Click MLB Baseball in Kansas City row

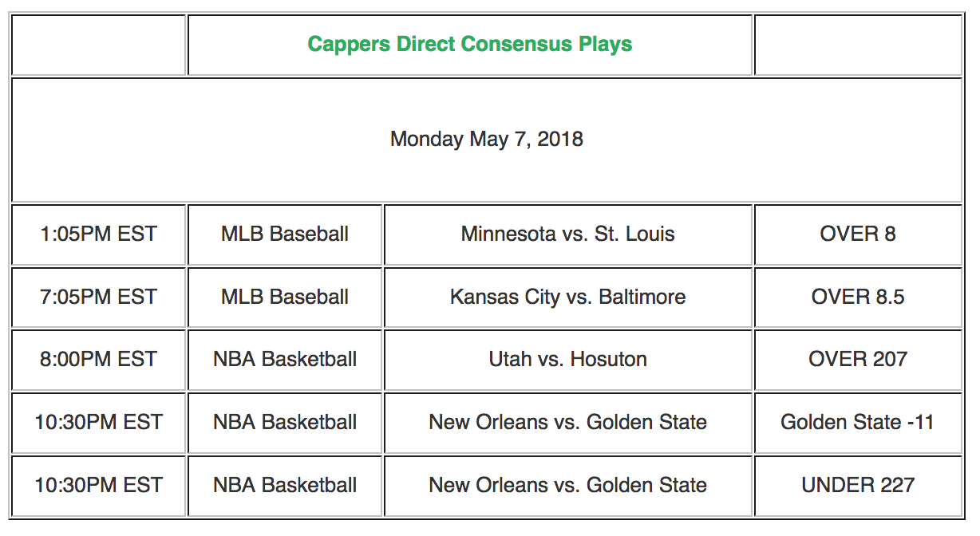coord(285,298)
